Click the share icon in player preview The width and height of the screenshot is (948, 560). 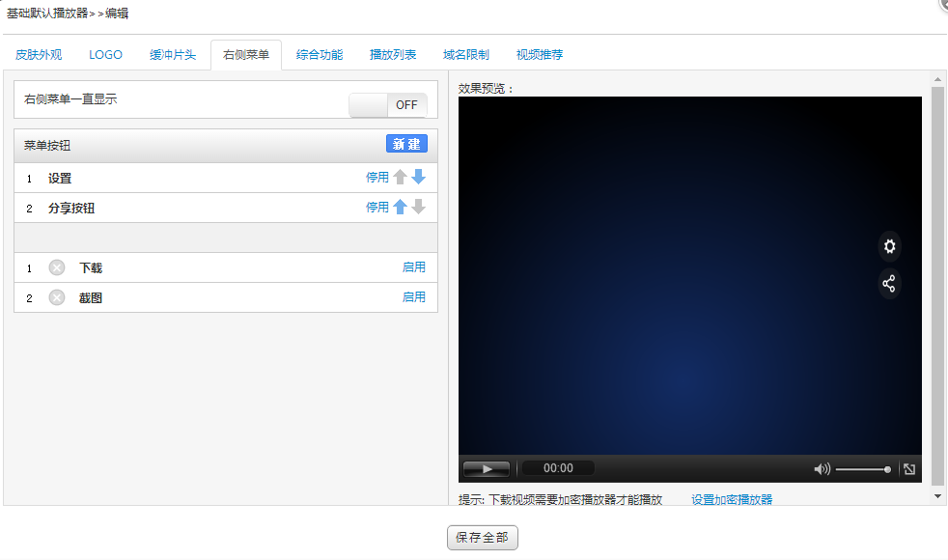[889, 284]
